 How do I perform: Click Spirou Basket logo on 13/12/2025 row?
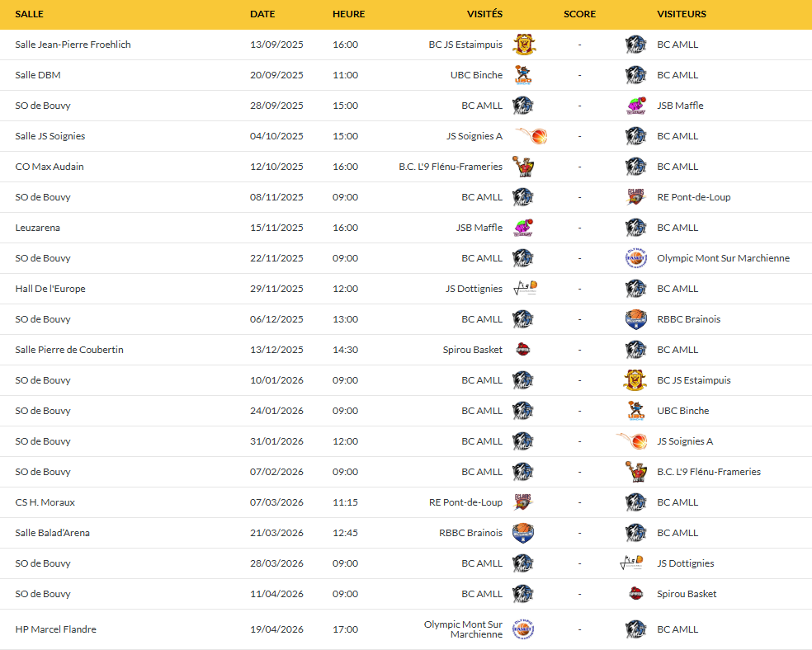pos(523,350)
